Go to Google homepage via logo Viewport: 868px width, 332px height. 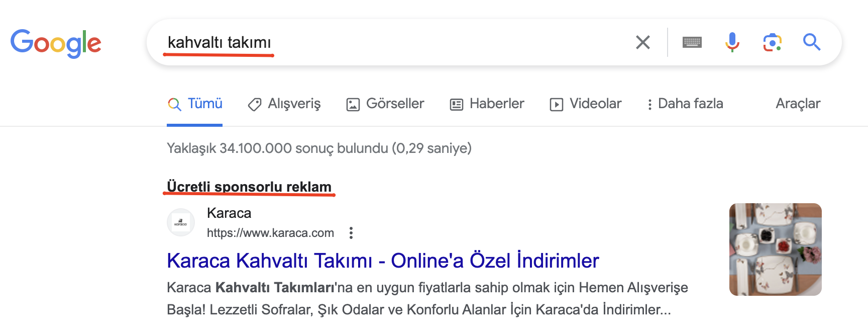[55, 43]
